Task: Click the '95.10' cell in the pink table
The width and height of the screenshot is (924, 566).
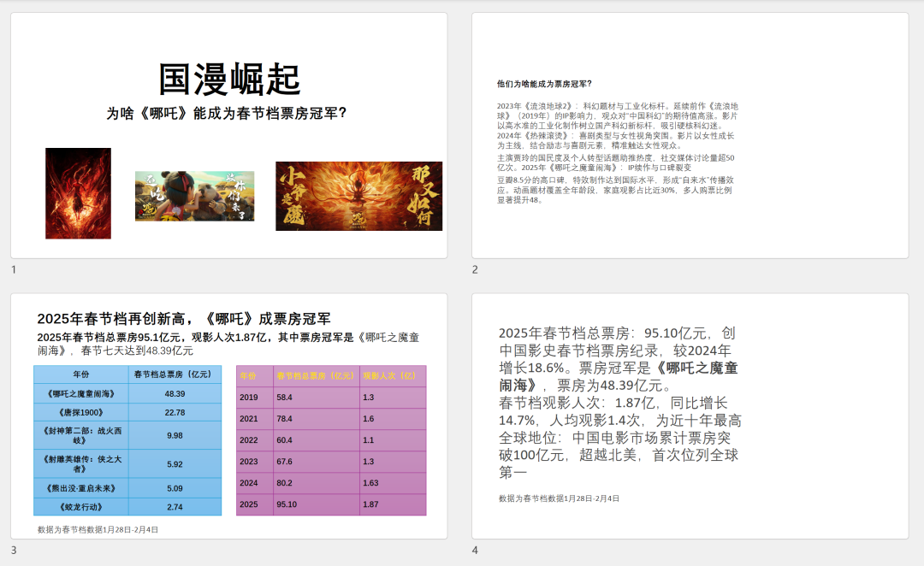Action: click(317, 504)
